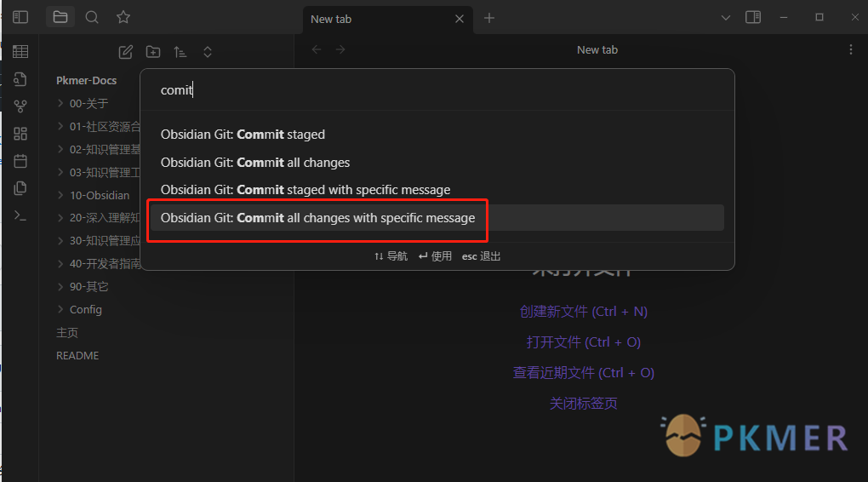Screen dimensions: 868x482
Task: Choose Commit all changes with specific message
Action: [437, 218]
